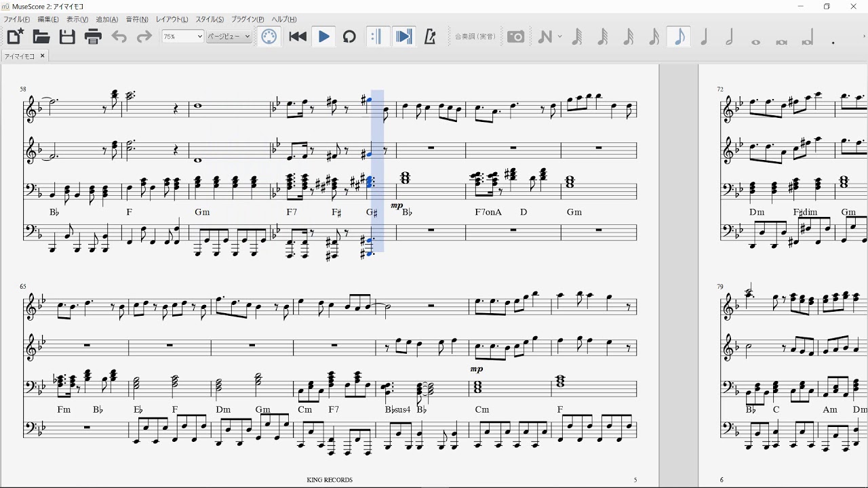Select the highlighted eighth note duration
This screenshot has width=868, height=488.
(679, 37)
